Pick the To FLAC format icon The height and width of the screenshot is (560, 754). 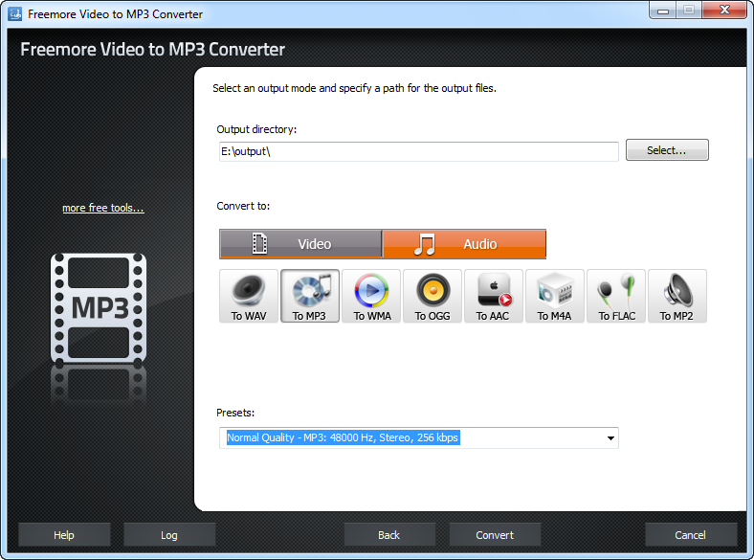(616, 296)
